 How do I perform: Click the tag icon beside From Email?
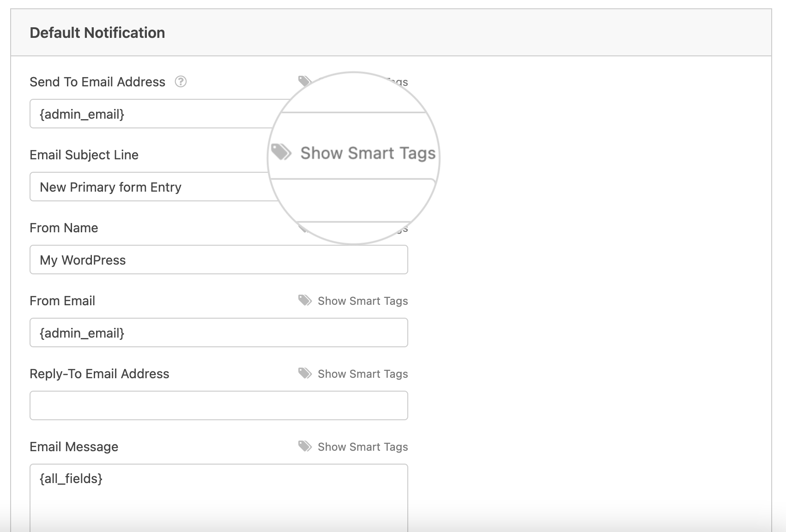tap(305, 301)
